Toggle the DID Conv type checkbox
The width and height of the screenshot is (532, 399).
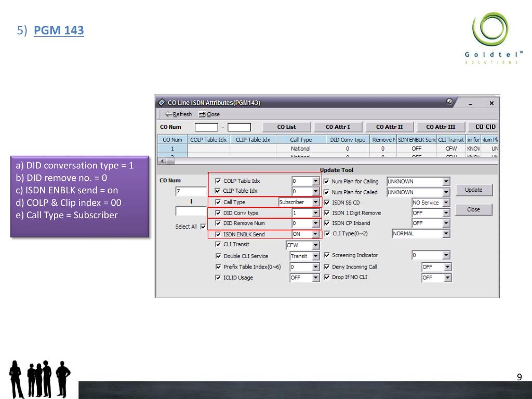pos(218,212)
